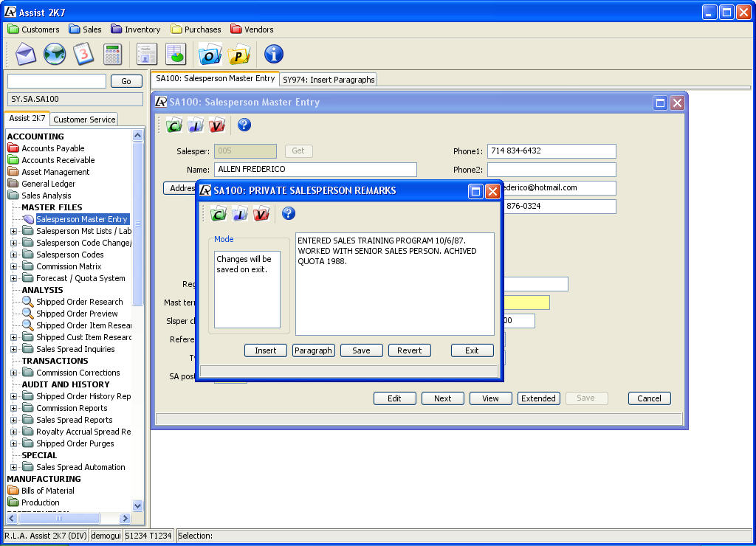Open the General Ledger folder
This screenshot has height=546, width=756.
point(42,184)
